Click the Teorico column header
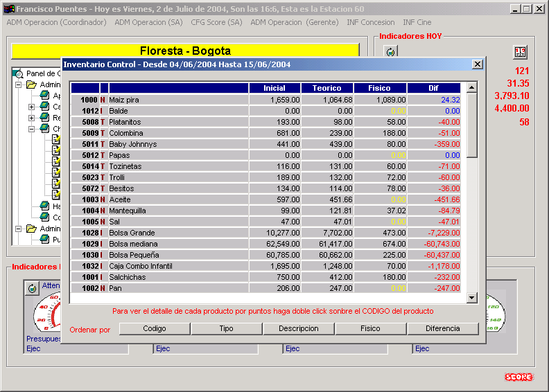Screen dimensions: 549x392 click(x=326, y=88)
